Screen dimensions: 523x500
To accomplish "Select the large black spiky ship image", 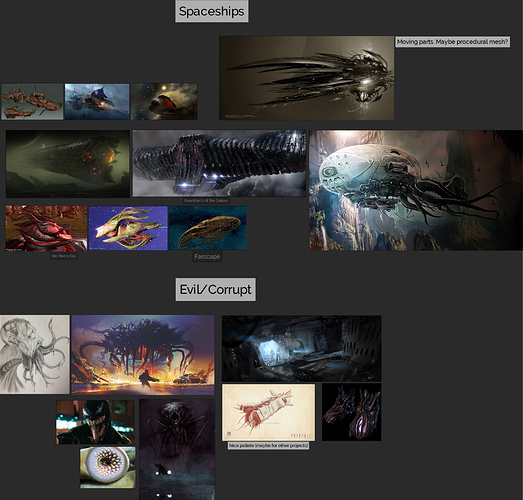I will pos(307,78).
